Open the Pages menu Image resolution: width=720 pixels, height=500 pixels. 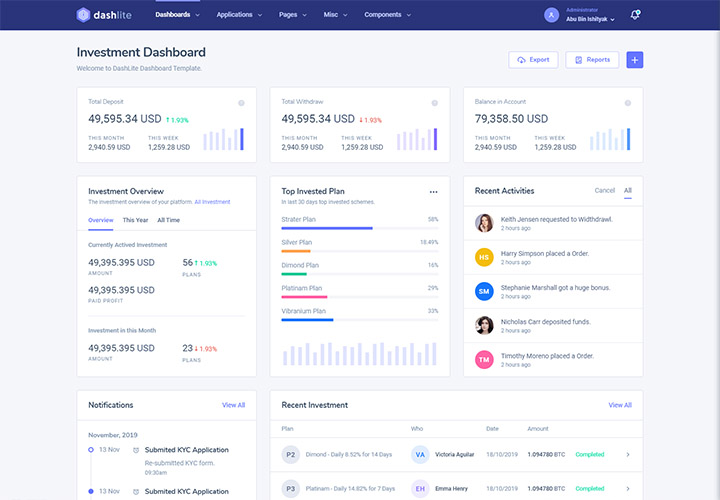(x=293, y=15)
